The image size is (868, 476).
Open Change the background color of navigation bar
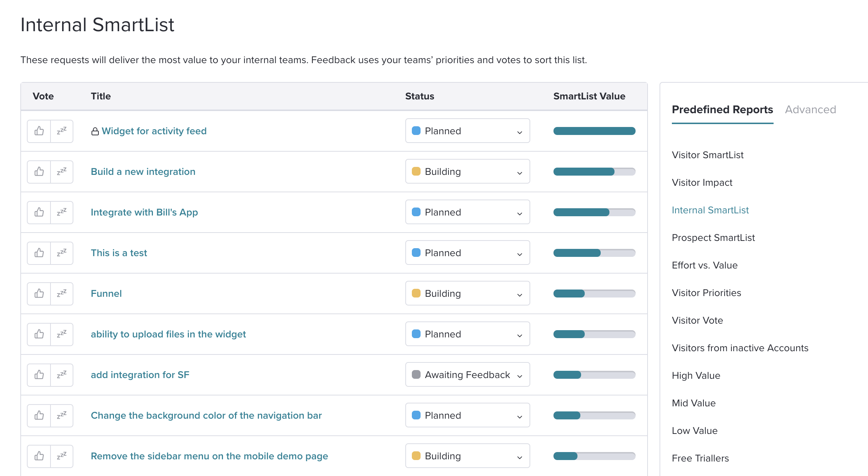(x=206, y=415)
